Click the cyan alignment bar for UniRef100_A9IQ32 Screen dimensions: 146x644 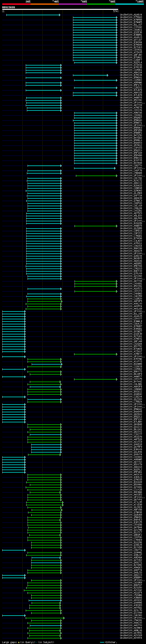(45, 601)
